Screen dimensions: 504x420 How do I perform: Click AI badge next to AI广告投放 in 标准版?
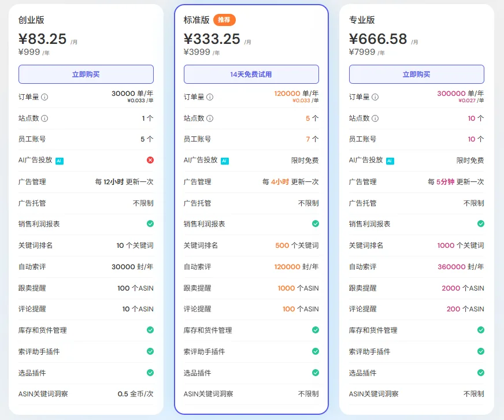[x=225, y=161]
